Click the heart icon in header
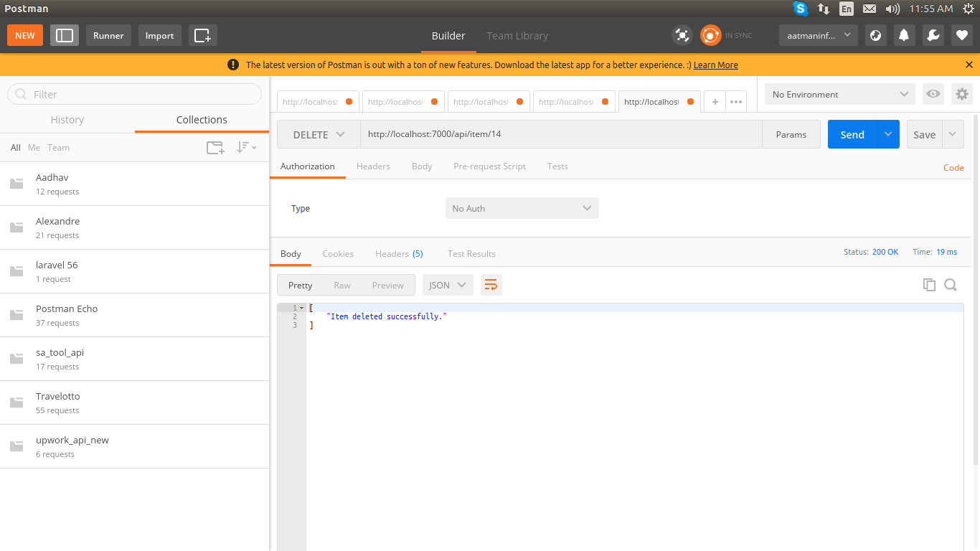This screenshot has height=551, width=980. click(x=961, y=35)
